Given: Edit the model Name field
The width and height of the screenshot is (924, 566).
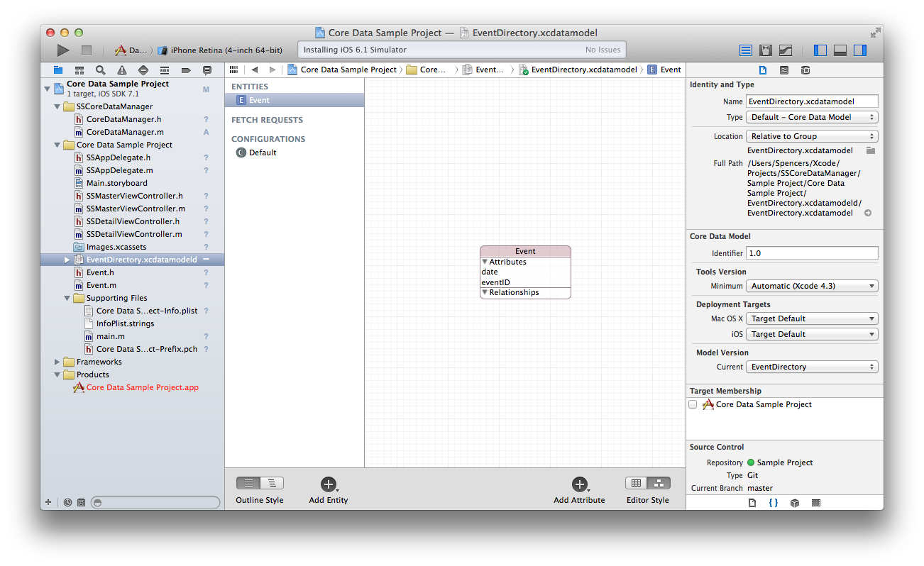Looking at the screenshot, I should tap(812, 101).
